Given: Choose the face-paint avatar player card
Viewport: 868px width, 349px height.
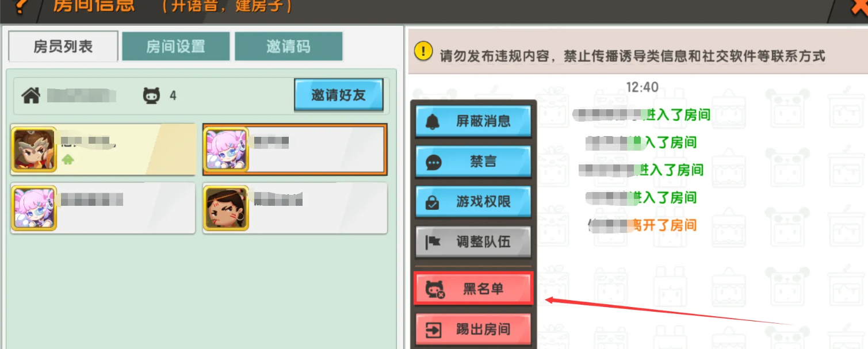Looking at the screenshot, I should tap(295, 208).
